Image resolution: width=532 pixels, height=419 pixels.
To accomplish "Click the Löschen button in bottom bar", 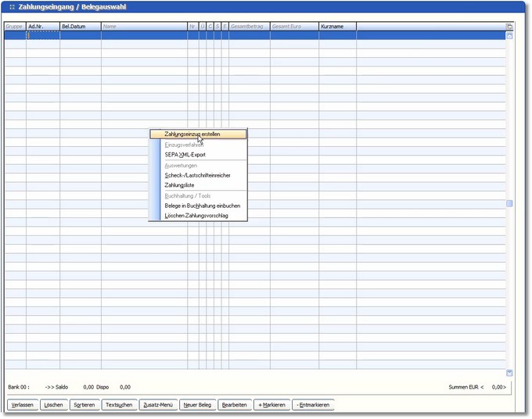I will [53, 405].
